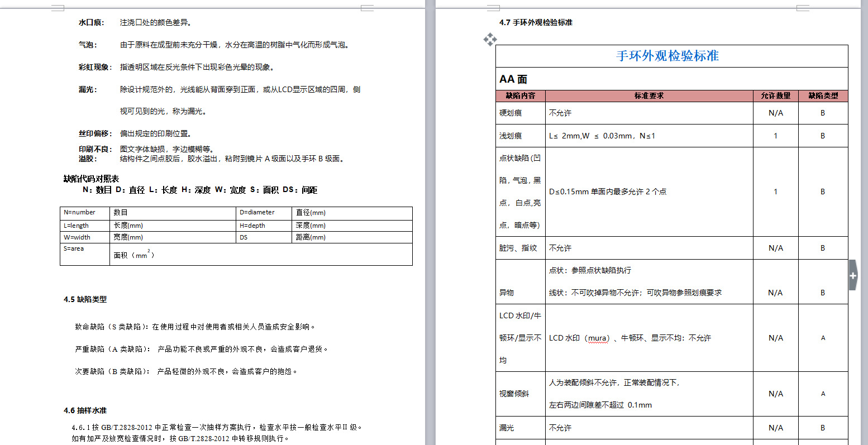This screenshot has height=445, width=868.
Task: Click 不允许 in the 硬划痕 row
Action: click(560, 113)
